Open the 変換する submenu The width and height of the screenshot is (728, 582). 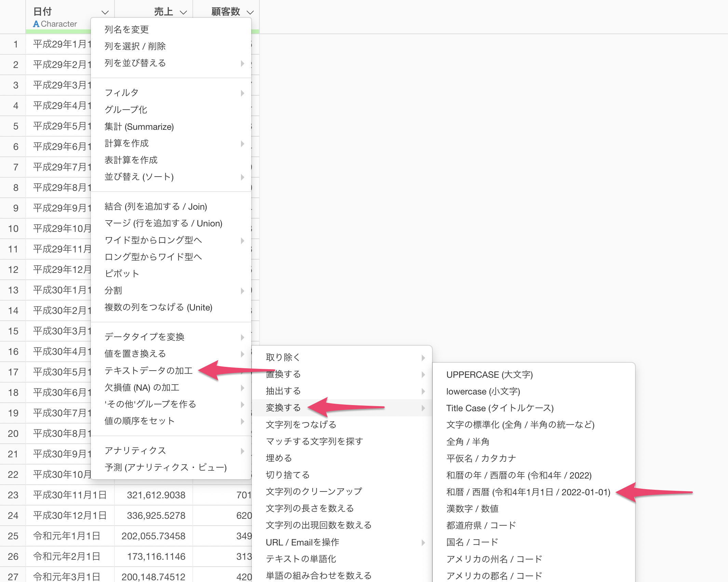click(x=342, y=407)
